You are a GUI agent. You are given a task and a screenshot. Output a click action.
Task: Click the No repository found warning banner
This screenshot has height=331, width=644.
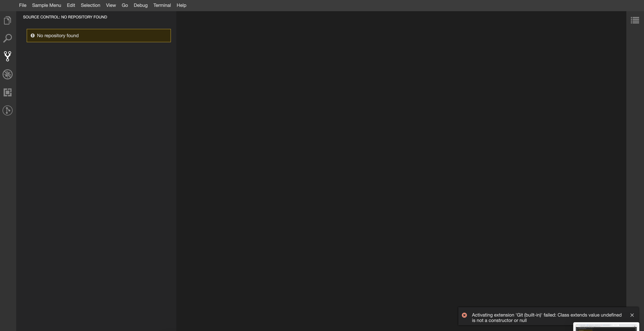coord(98,35)
